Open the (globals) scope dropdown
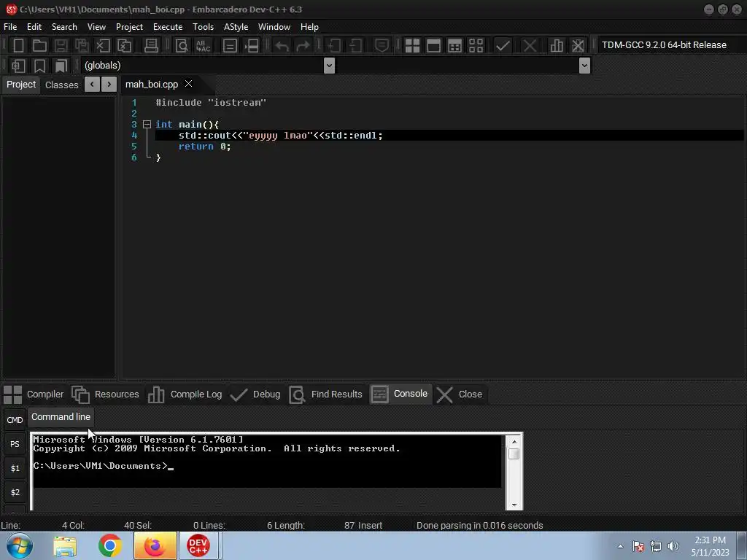The height and width of the screenshot is (560, 747). pyautogui.click(x=329, y=66)
